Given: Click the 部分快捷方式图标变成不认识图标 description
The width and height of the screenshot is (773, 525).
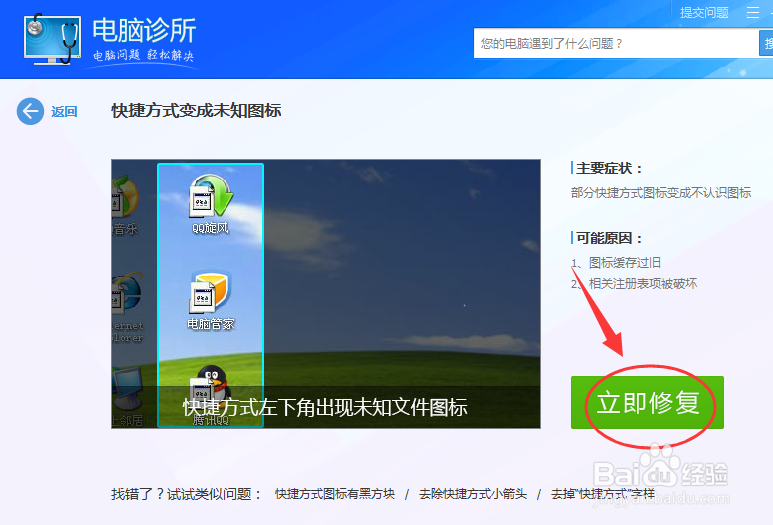Looking at the screenshot, I should (661, 192).
